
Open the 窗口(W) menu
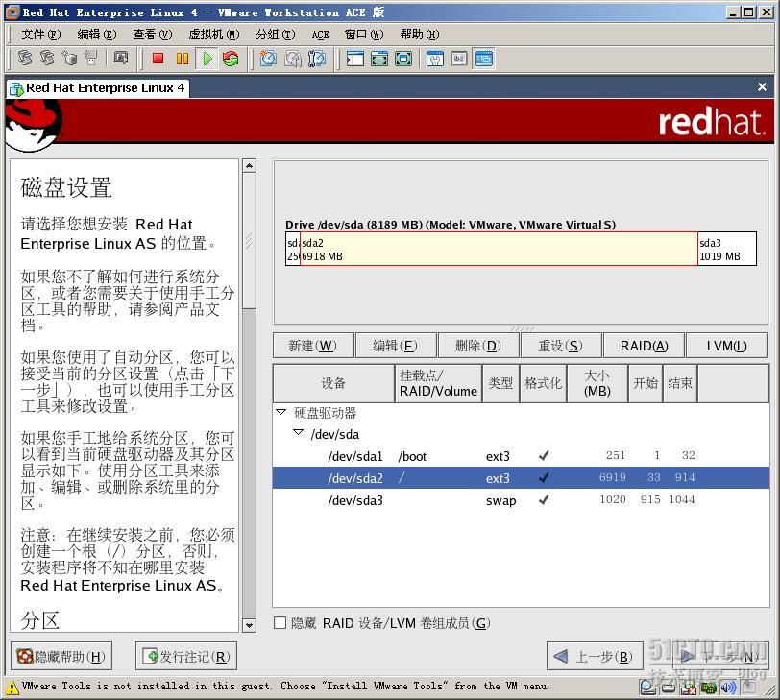[x=364, y=35]
